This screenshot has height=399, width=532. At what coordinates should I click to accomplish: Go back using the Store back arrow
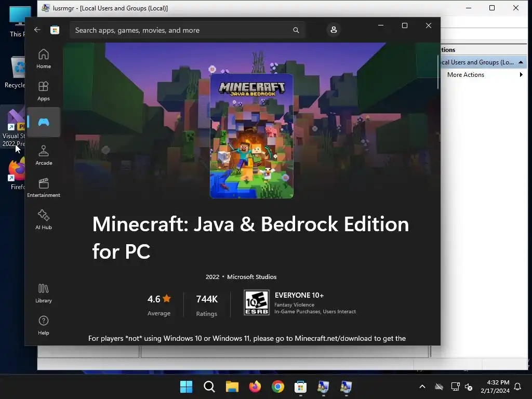tap(37, 30)
